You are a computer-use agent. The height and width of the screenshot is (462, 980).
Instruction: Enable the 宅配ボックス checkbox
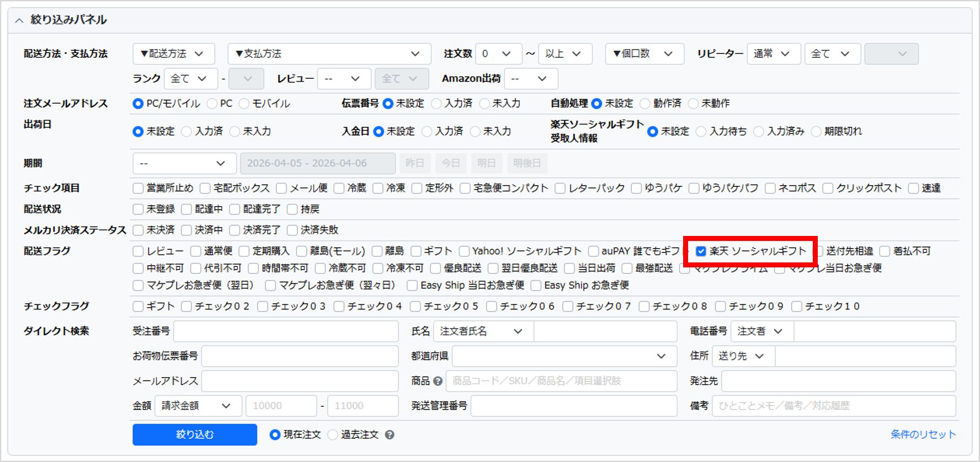click(205, 189)
